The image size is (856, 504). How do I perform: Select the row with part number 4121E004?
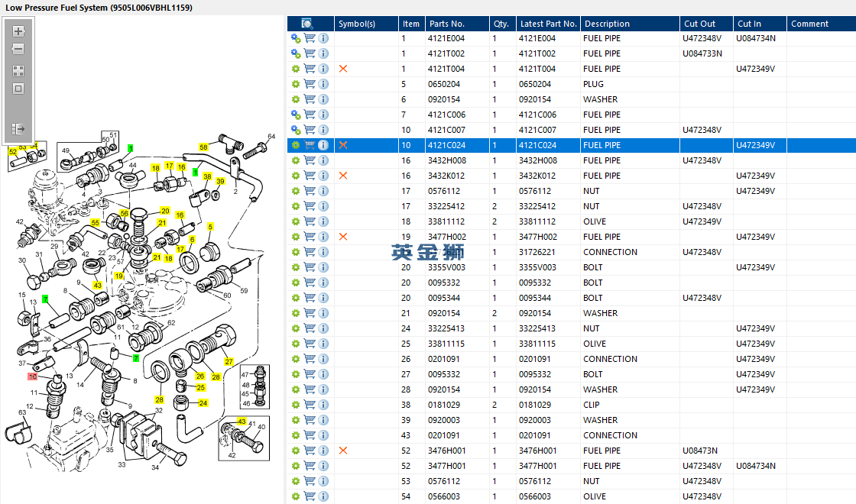click(x=572, y=38)
